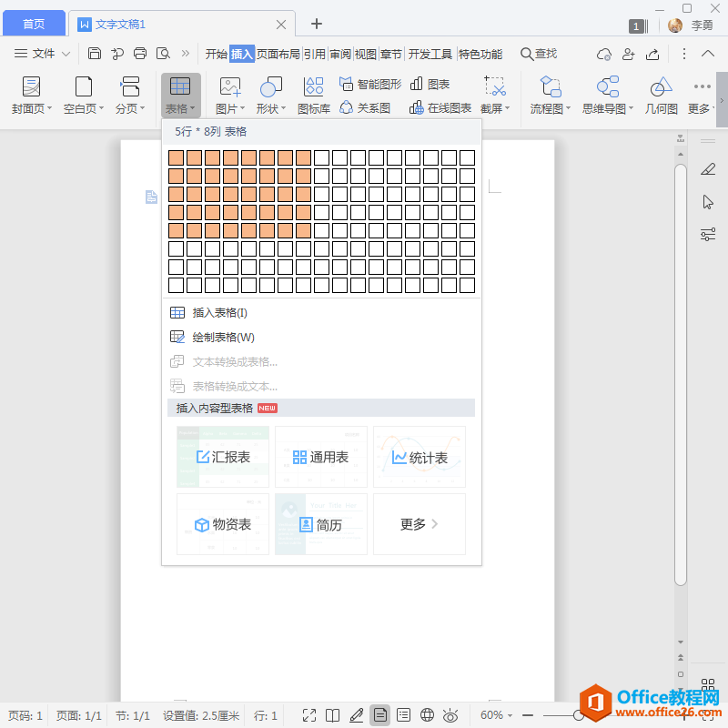Viewport: 728px width, 728px height.
Task: Switch to writing mode pencil icon
Action: pos(356,715)
